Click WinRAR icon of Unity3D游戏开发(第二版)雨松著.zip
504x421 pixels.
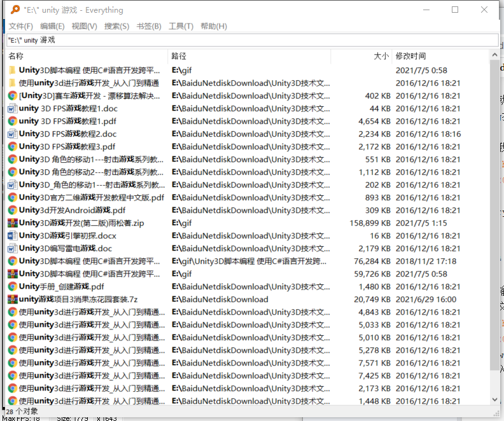pyautogui.click(x=12, y=223)
